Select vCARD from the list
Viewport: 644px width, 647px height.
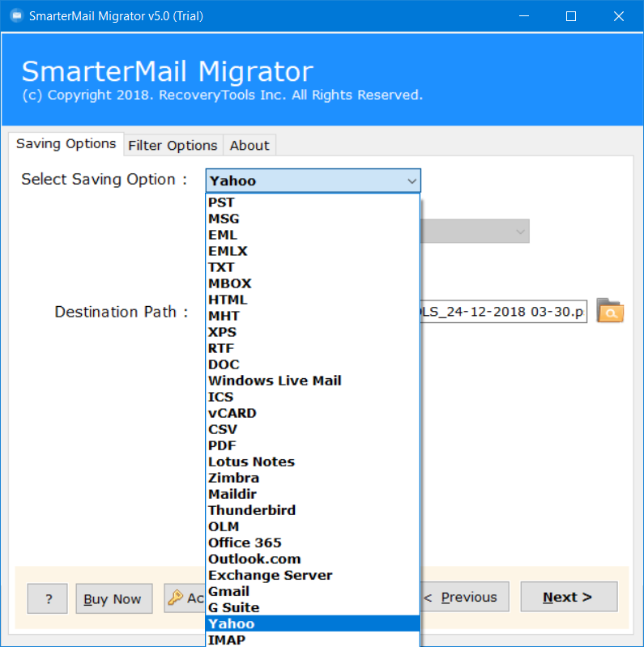(313, 413)
